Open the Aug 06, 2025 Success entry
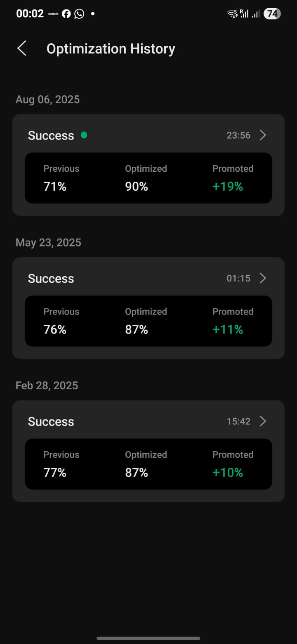This screenshot has width=297, height=644. click(51, 135)
